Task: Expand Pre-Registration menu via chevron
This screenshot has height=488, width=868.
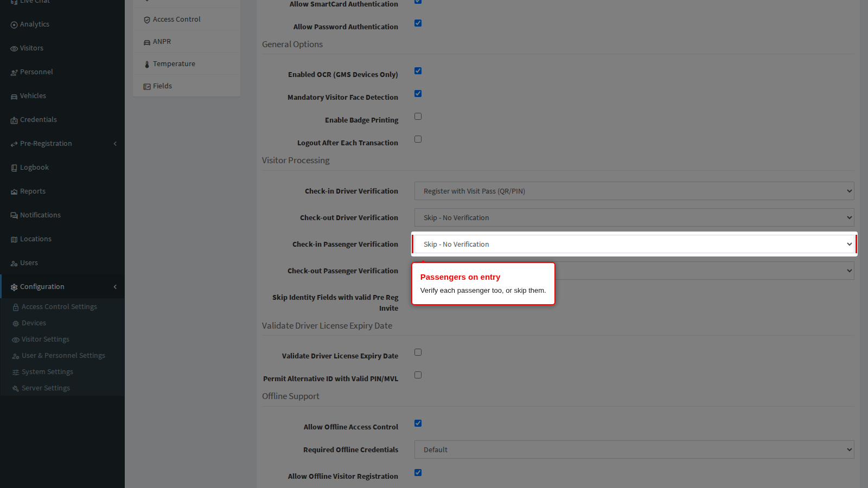Action: tap(115, 144)
